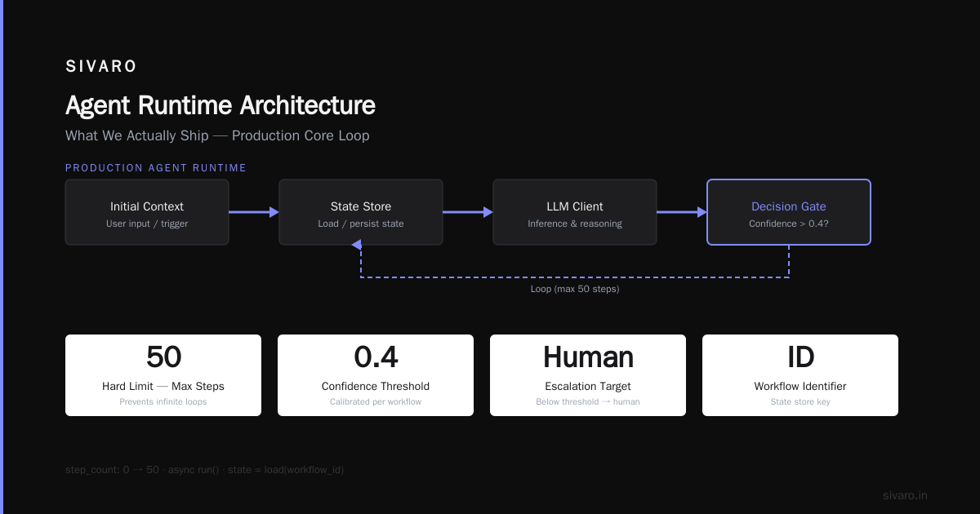Click the LLM Client node

(575, 212)
